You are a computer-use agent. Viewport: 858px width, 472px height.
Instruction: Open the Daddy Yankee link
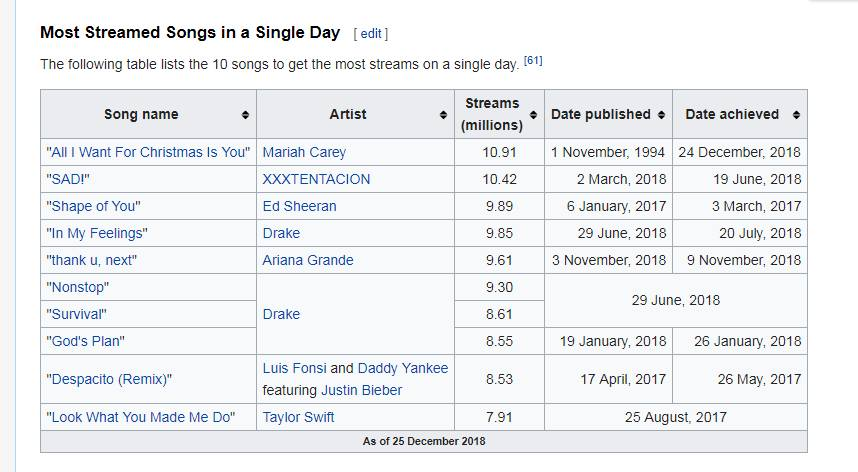(403, 368)
